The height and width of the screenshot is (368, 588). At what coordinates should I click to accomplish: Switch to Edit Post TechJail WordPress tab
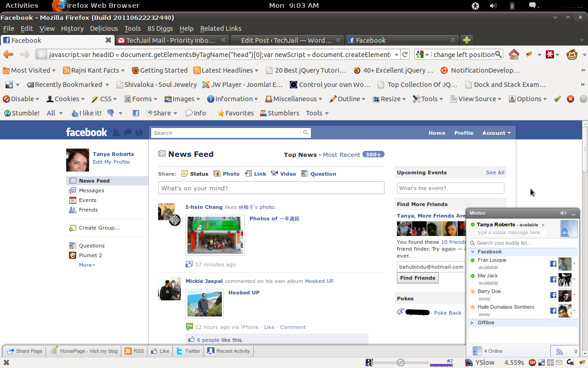click(x=287, y=40)
